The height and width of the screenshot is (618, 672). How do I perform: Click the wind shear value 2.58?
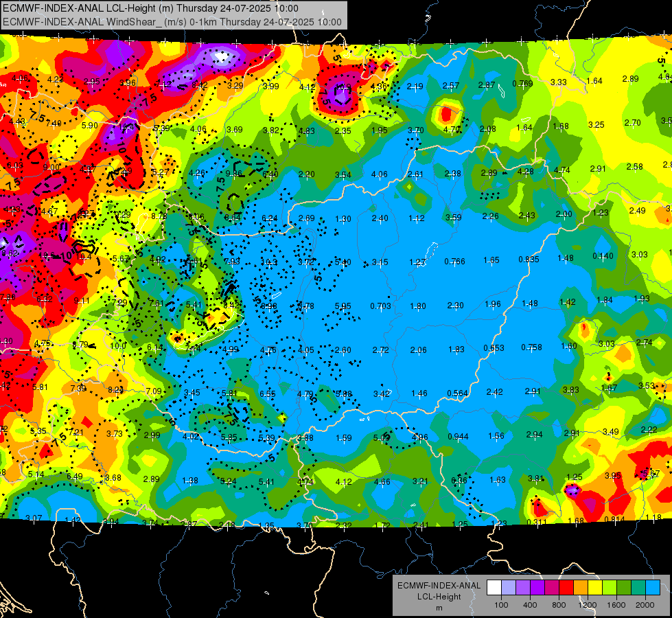(x=634, y=166)
